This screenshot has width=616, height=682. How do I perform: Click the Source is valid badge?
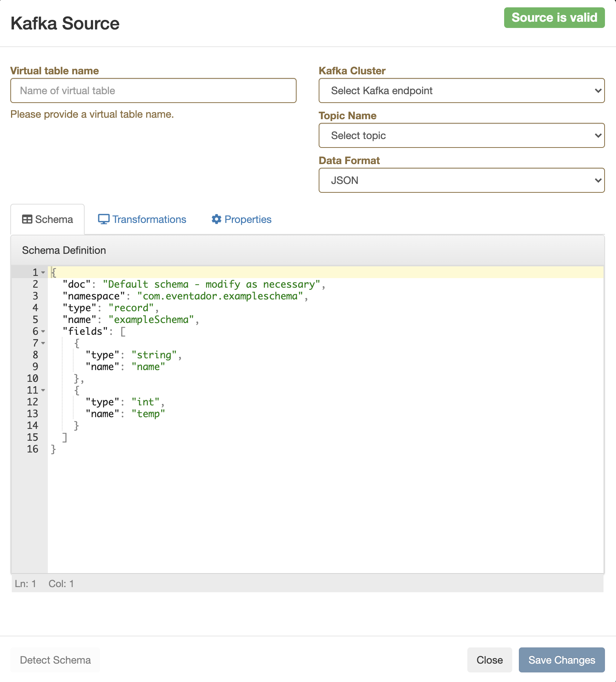point(554,18)
